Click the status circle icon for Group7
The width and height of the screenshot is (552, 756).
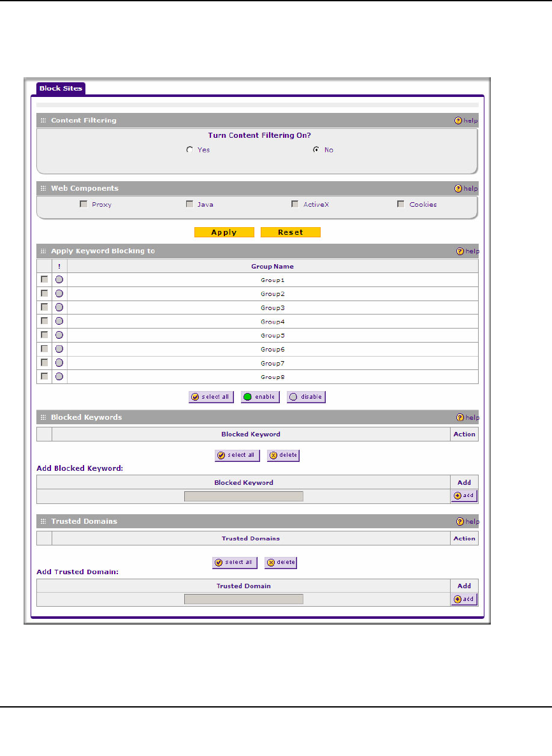(59, 363)
